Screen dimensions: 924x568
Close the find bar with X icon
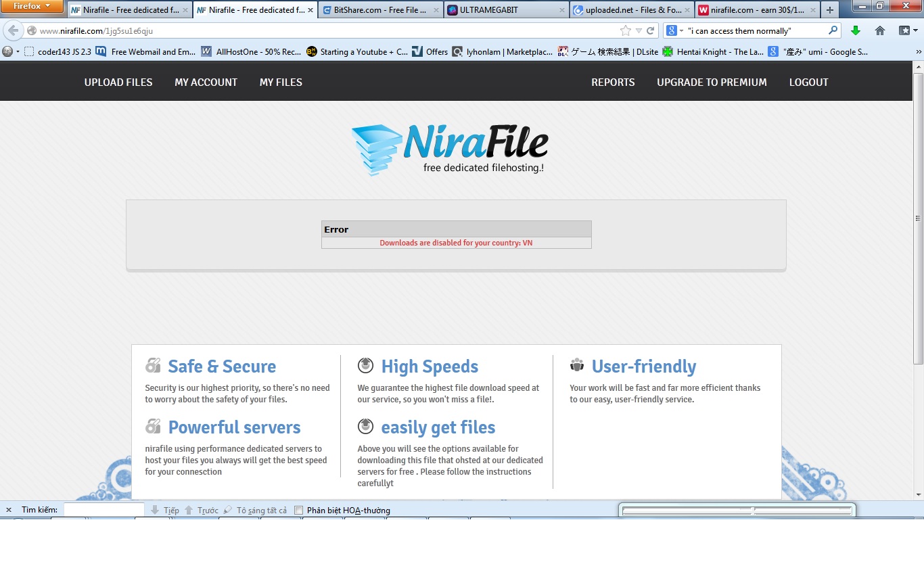(x=9, y=510)
